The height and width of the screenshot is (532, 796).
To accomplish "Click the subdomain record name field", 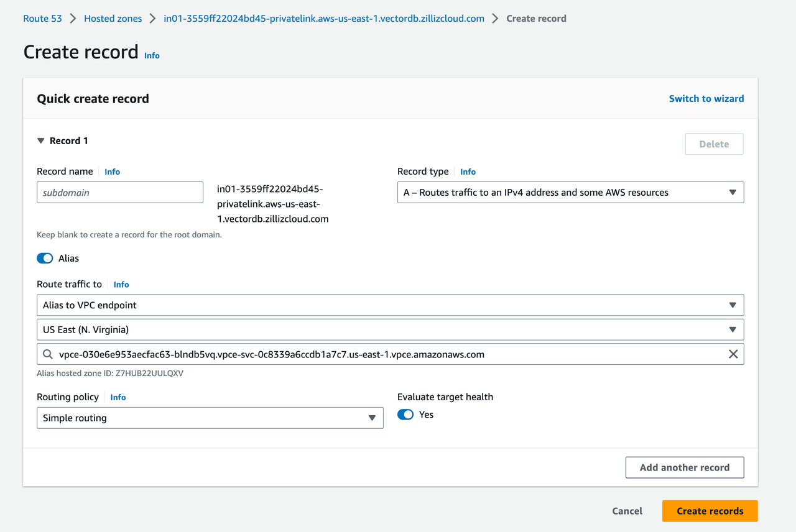I will pos(120,193).
